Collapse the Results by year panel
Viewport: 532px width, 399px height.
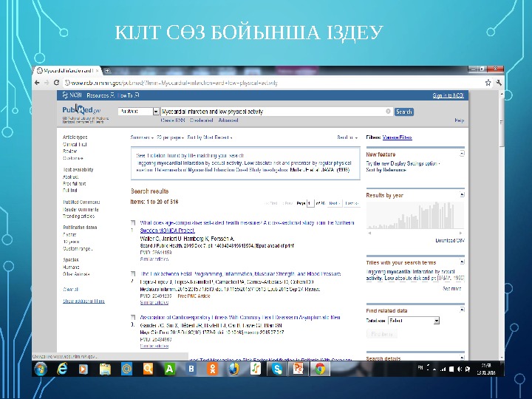click(462, 194)
